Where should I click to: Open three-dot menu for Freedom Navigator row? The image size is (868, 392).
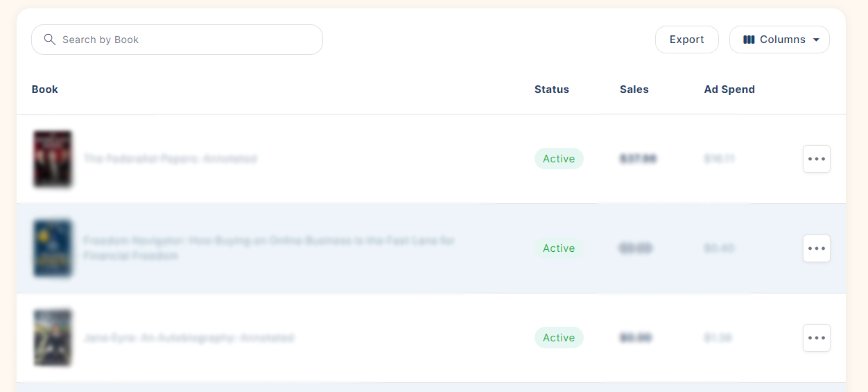[817, 248]
